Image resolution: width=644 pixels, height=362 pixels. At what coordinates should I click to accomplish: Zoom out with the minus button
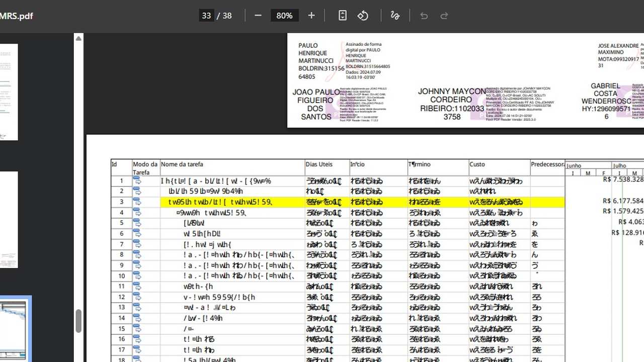click(x=258, y=16)
